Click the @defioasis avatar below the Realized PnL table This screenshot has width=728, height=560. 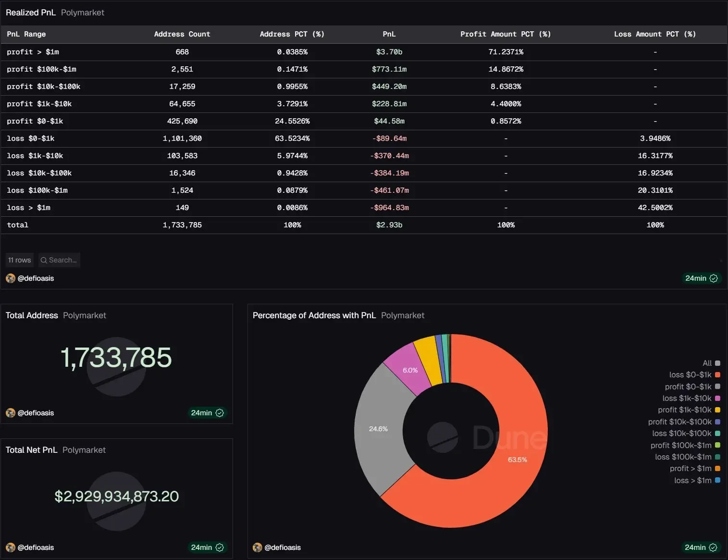(10, 278)
